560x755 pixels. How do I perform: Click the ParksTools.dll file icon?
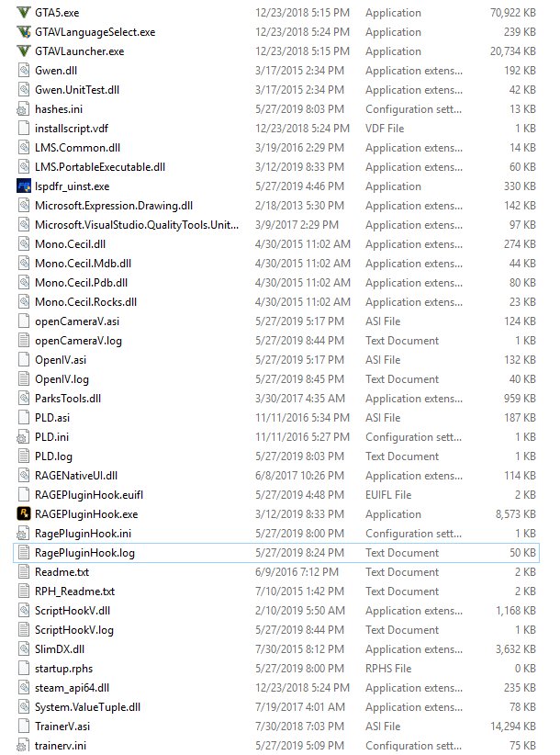(24, 399)
